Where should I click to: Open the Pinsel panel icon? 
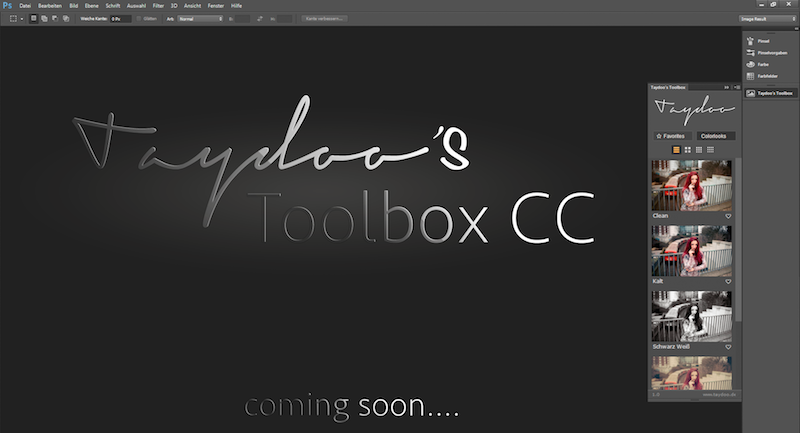tap(751, 41)
